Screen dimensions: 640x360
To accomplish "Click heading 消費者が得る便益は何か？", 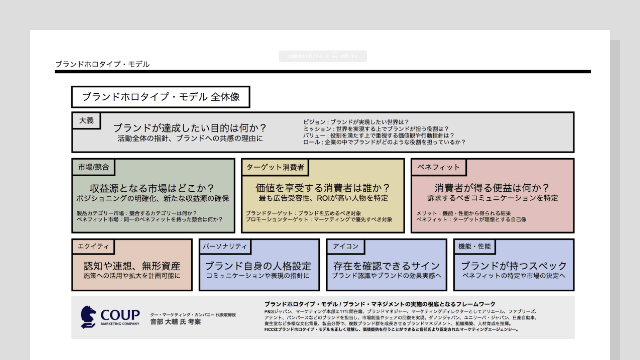I will 492,188.
